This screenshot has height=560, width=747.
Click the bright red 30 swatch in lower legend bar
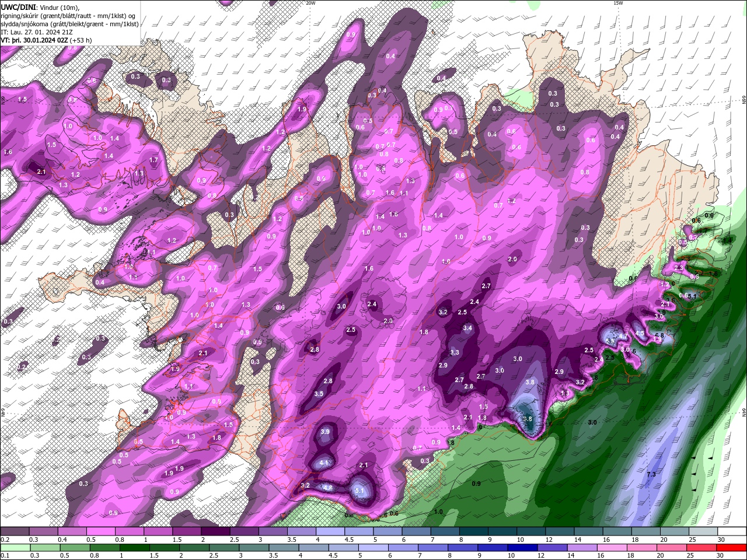(x=731, y=548)
